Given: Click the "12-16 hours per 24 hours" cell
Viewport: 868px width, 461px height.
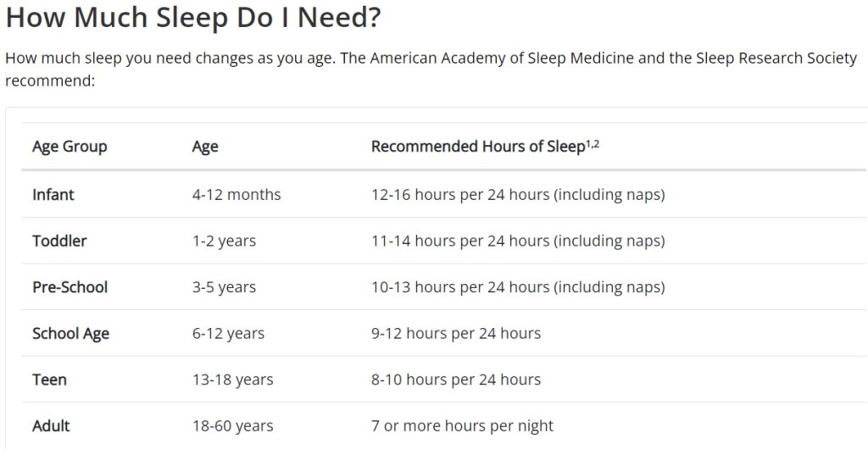Looking at the screenshot, I should 517,195.
